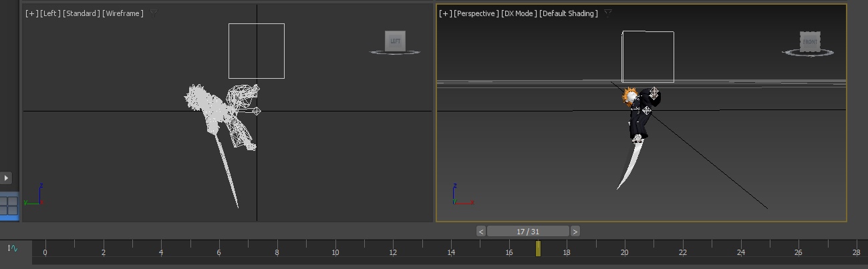Click frame 14 on the track bar
Viewport: 868px width, 269px height.
[x=451, y=252]
